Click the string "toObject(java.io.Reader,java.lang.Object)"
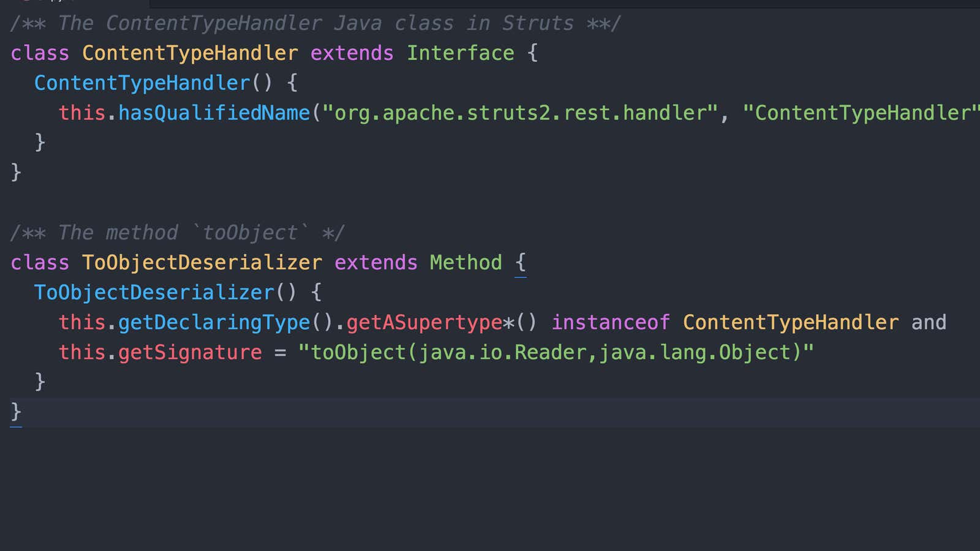Screen dimensions: 980x551 pyautogui.click(x=556, y=353)
